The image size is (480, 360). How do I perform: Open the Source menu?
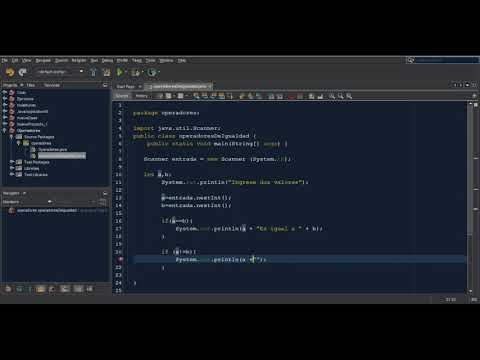tap(61, 60)
